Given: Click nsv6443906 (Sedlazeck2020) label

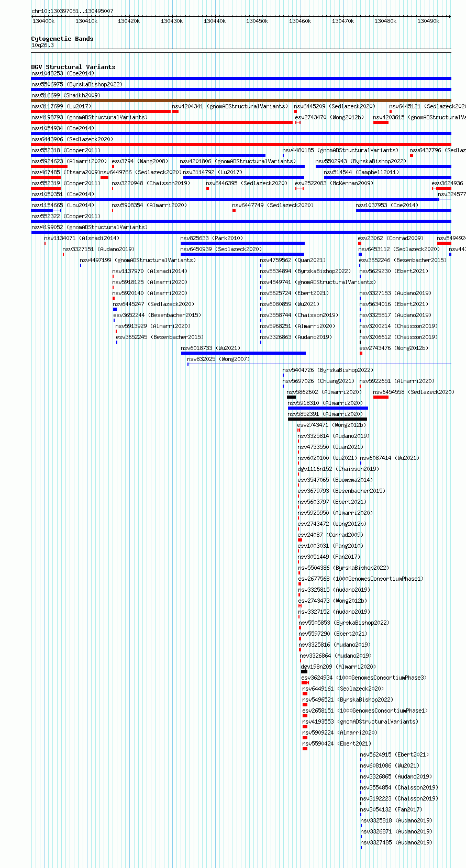Looking at the screenshot, I should 72,139.
